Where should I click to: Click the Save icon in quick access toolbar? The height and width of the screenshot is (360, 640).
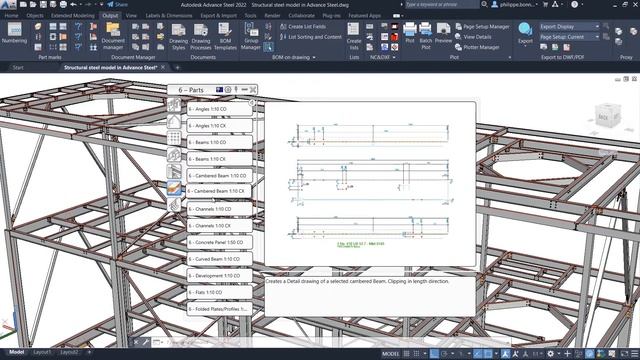(x=43, y=4)
